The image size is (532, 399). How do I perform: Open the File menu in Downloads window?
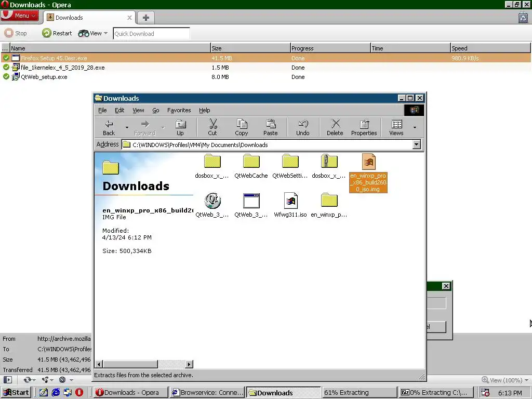102,110
